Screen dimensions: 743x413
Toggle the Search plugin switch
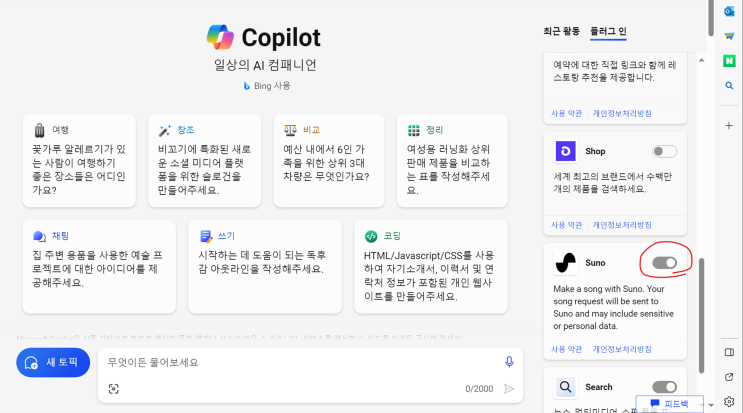coord(664,387)
